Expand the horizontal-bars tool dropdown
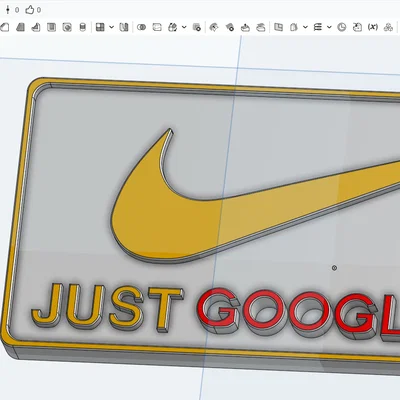 [329, 27]
